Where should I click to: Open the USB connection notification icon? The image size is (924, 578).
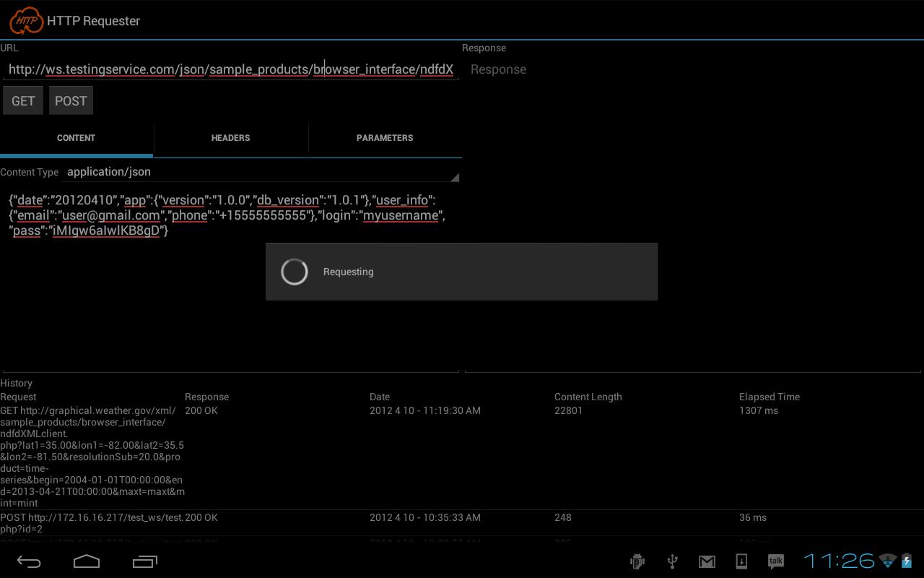(672, 561)
